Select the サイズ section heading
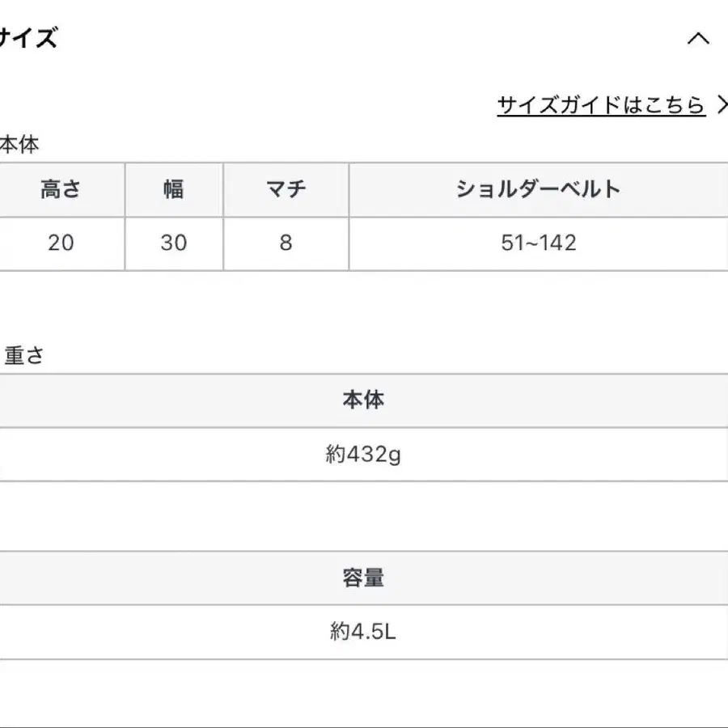The width and height of the screenshot is (728, 728). pos(28,36)
